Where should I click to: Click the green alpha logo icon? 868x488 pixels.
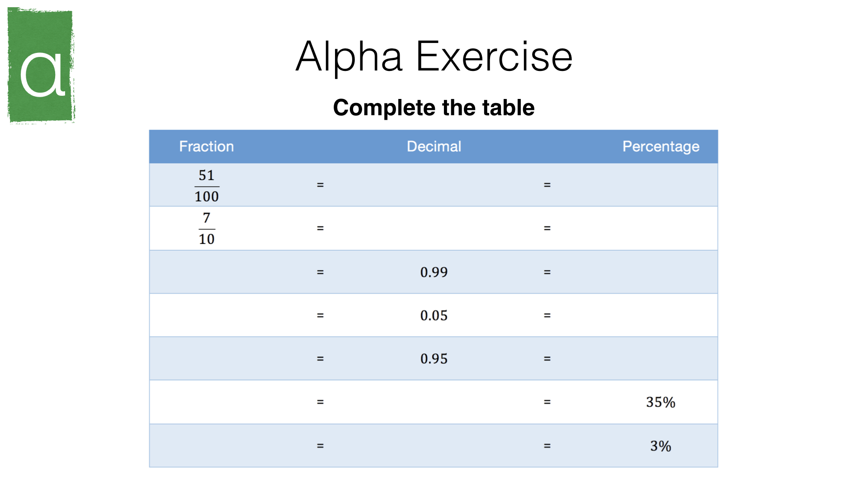[x=41, y=66]
